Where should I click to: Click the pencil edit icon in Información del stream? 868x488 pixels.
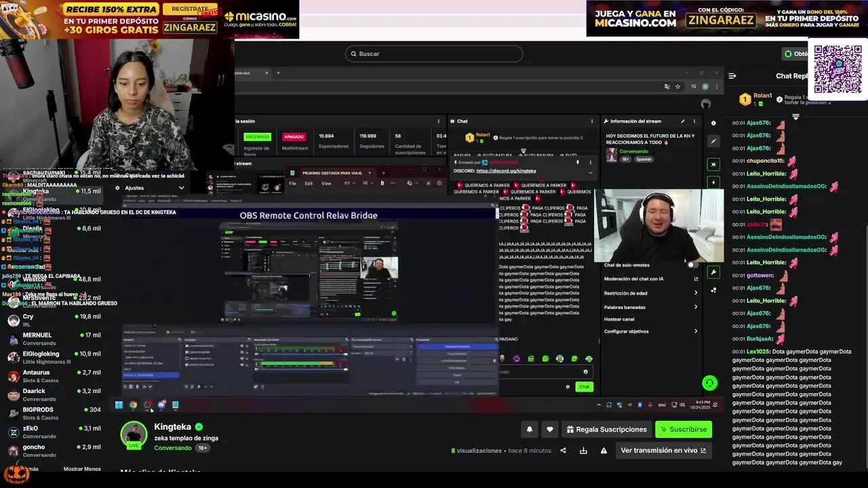683,121
